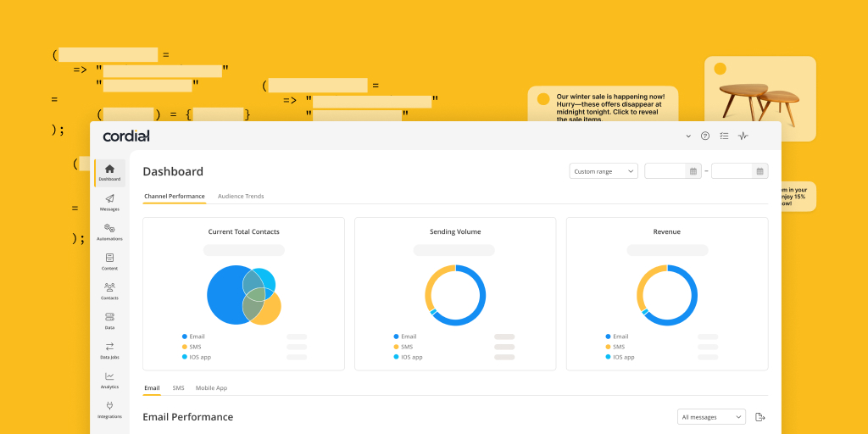
Task: Expand the Custom range dropdown
Action: (x=604, y=171)
